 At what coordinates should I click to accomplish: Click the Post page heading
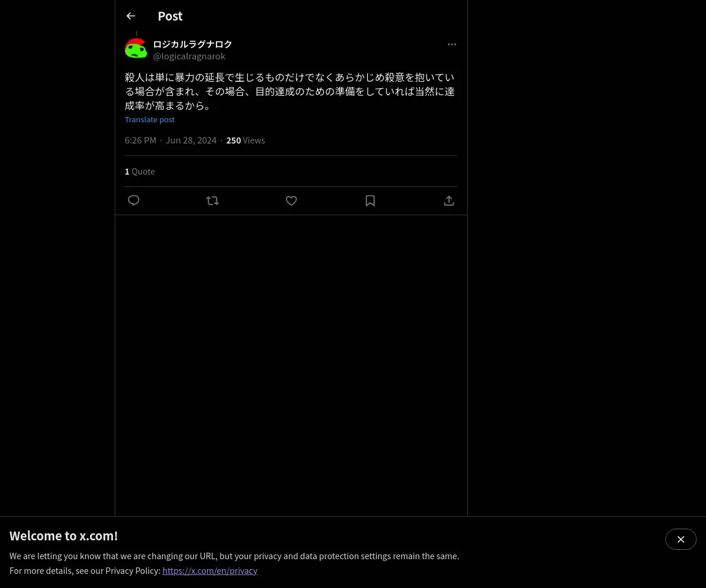(170, 16)
